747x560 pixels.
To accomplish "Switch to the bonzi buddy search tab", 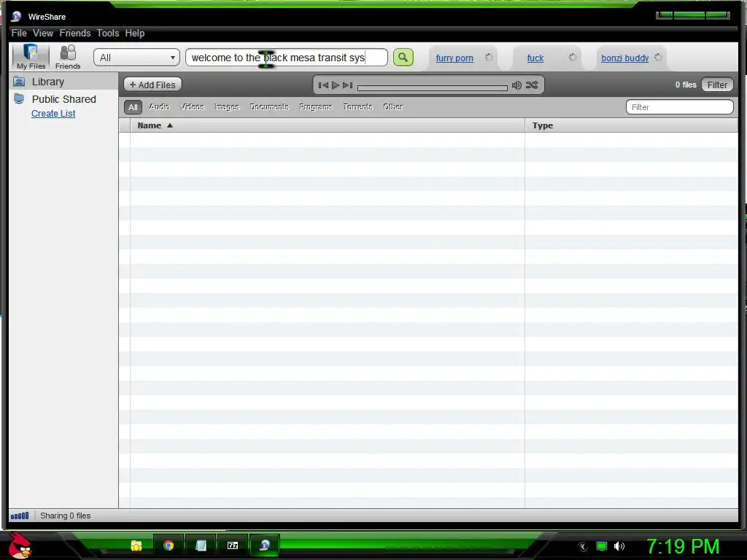I will pyautogui.click(x=624, y=58).
